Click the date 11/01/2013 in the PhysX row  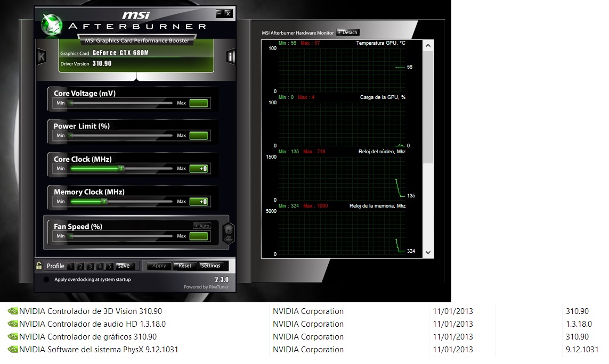453,350
